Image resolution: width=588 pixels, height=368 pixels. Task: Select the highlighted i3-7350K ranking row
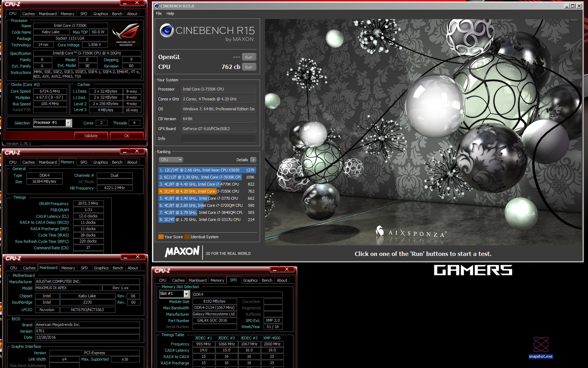tap(207, 191)
